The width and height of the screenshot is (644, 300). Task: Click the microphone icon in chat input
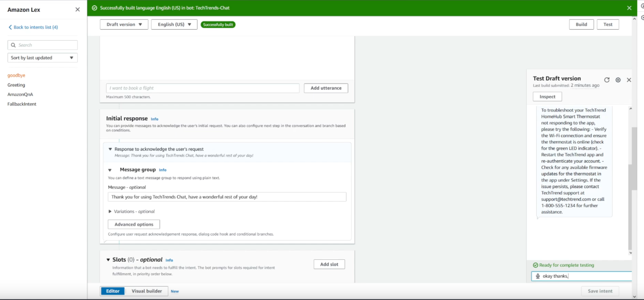point(538,276)
